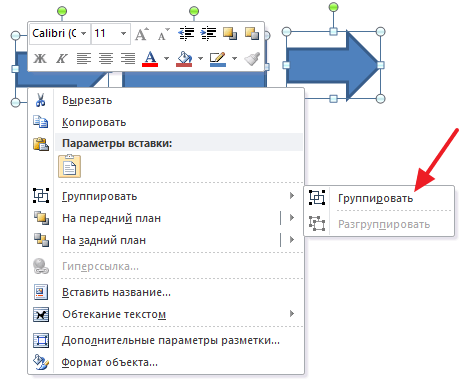Click the copy pages icon

[x=41, y=122]
